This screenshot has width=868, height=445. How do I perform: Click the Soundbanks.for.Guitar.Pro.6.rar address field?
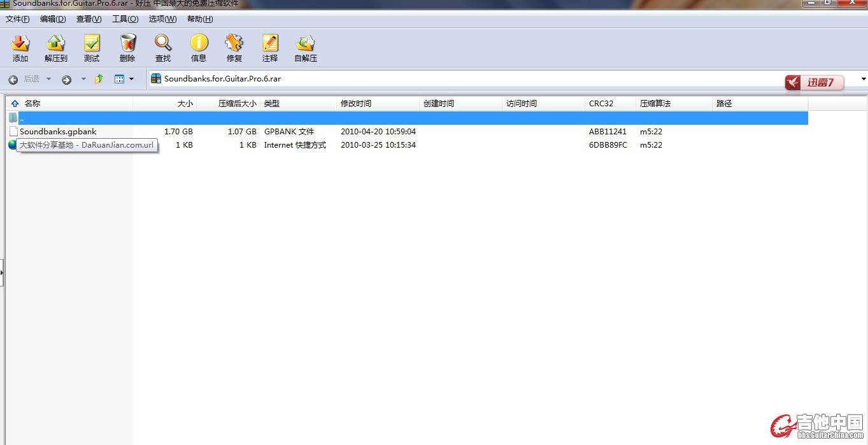pyautogui.click(x=507, y=79)
